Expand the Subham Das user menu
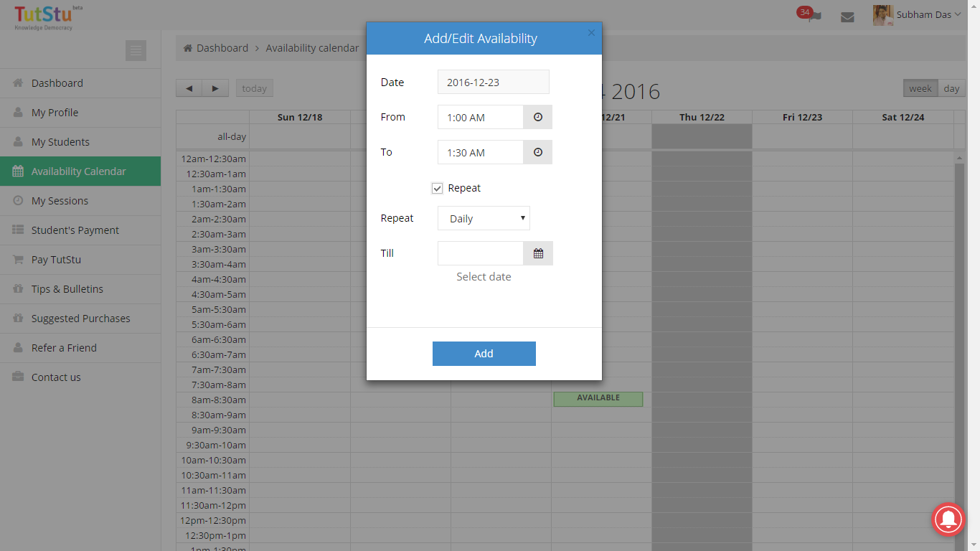The image size is (980, 551). [928, 14]
